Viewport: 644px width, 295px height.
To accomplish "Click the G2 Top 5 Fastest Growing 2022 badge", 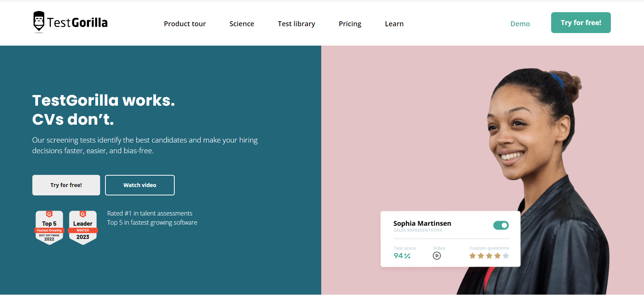I will coord(49,227).
